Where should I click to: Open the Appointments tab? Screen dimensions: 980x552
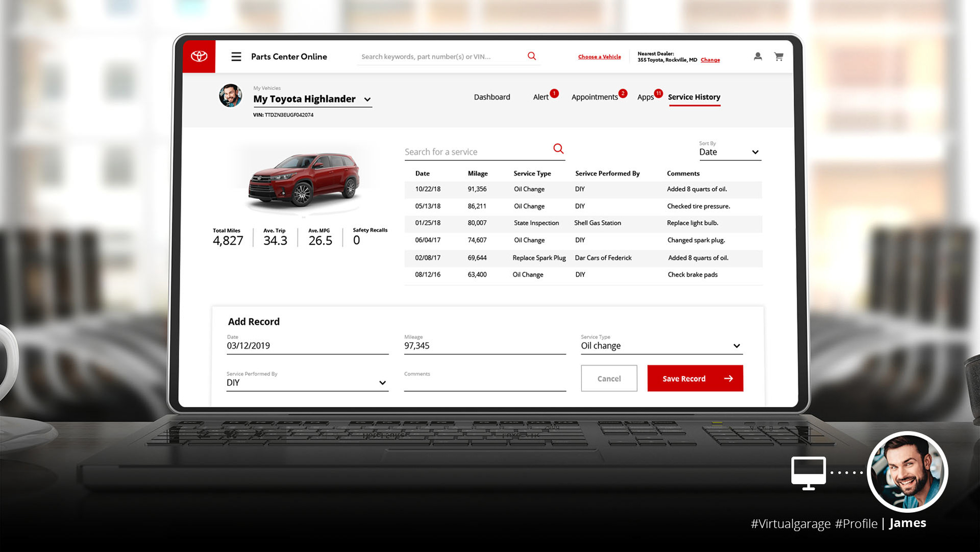click(x=594, y=97)
